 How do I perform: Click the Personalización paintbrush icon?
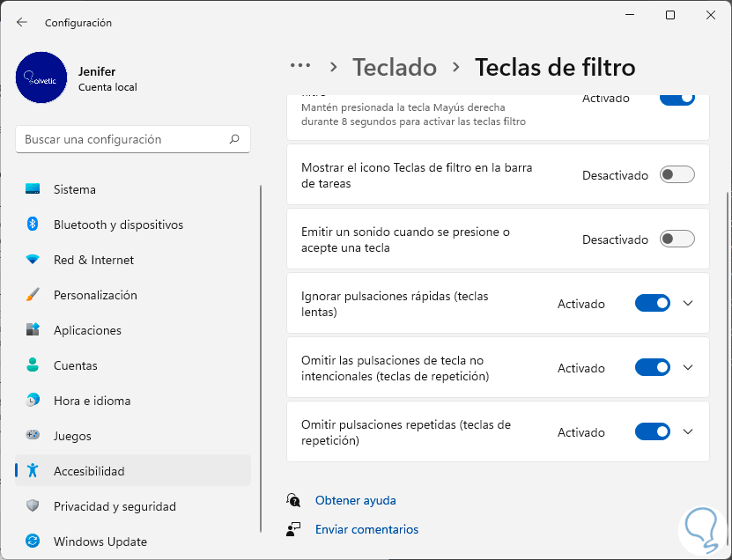[x=33, y=295]
